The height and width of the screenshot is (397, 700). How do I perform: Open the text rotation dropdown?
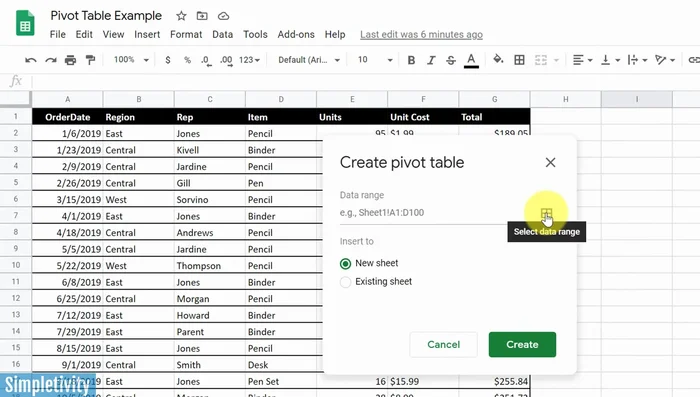coord(665,60)
